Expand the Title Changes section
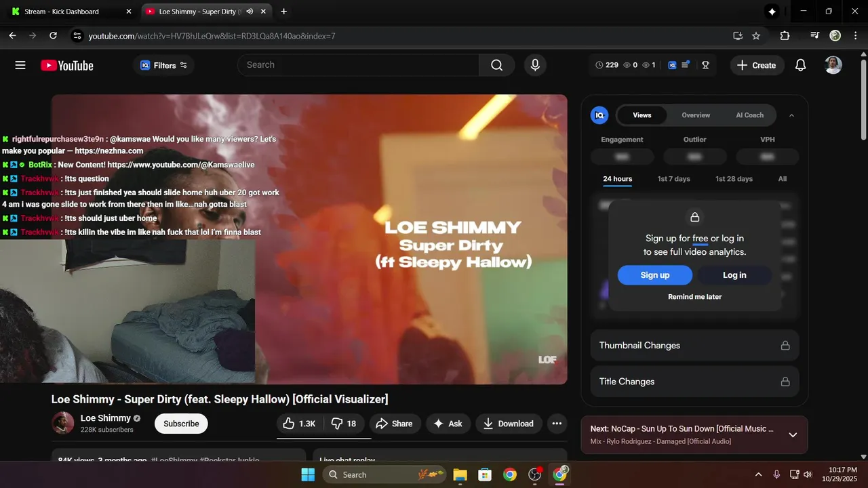This screenshot has height=488, width=868. 694,382
